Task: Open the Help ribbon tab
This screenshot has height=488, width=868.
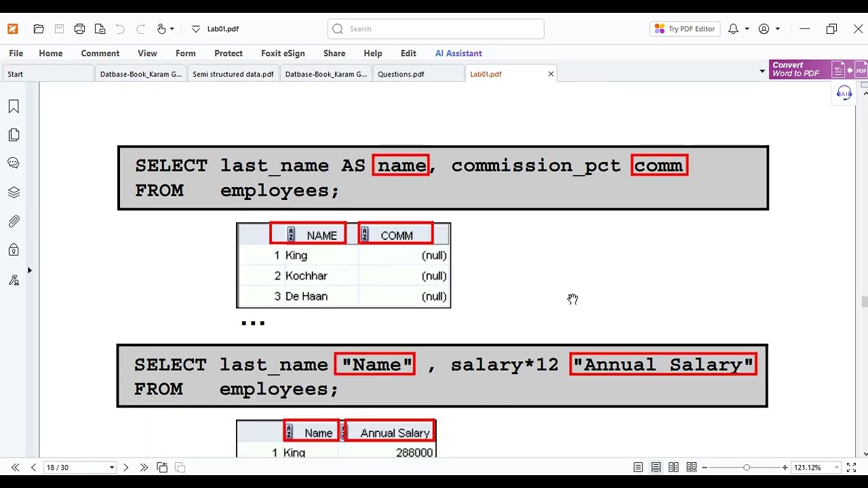Action: 373,54
